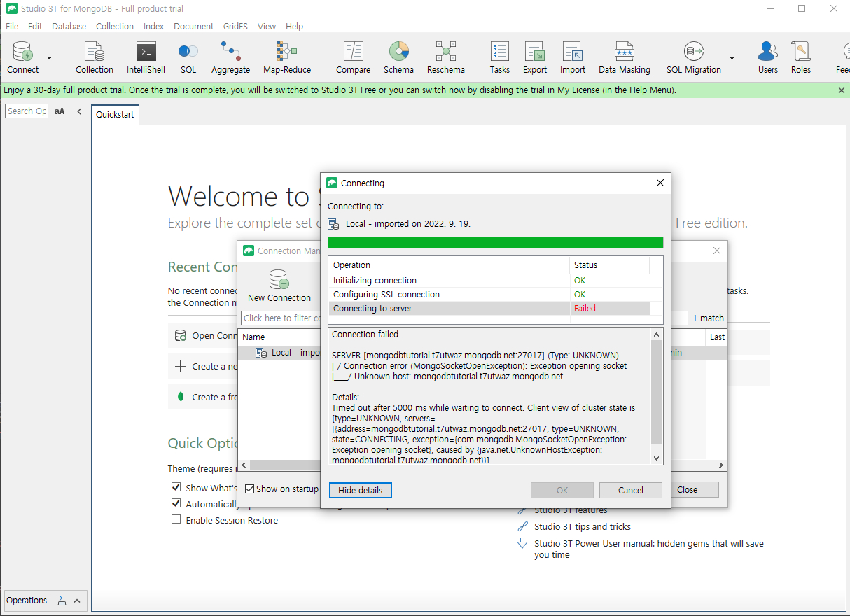Click the New Connection icon
The image size is (850, 616).
[x=279, y=286]
